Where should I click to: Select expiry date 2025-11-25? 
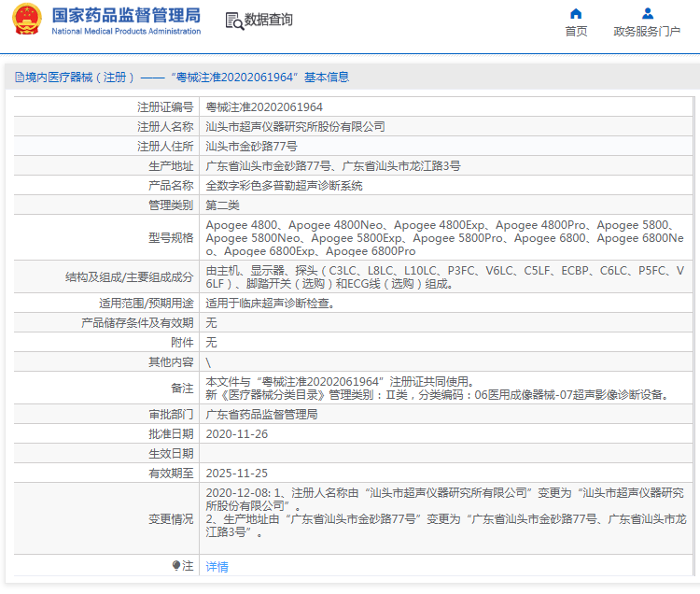(237, 474)
